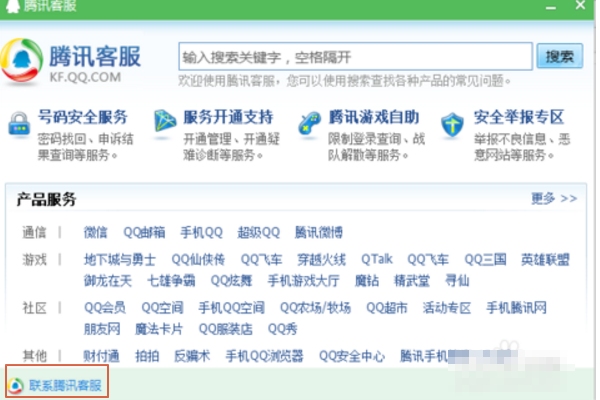Click the 搜索 button
The width and height of the screenshot is (600, 400).
[x=560, y=56]
